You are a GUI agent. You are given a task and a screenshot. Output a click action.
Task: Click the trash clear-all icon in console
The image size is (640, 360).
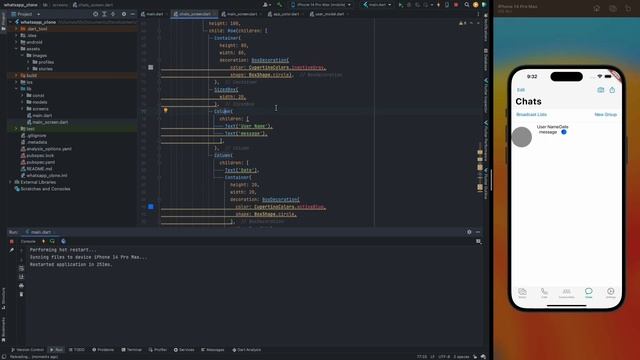[21, 294]
